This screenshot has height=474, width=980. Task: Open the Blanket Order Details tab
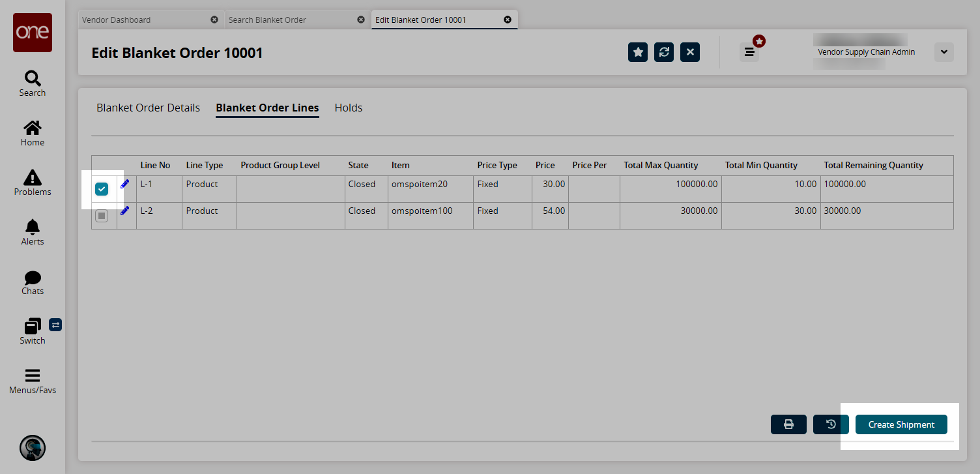point(148,108)
